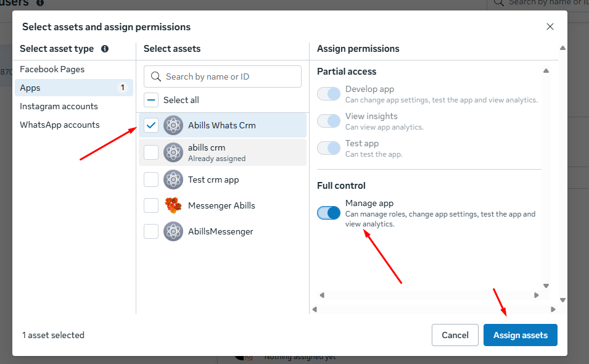589x364 pixels.
Task: Toggle the Develop app switch
Action: pyautogui.click(x=329, y=94)
